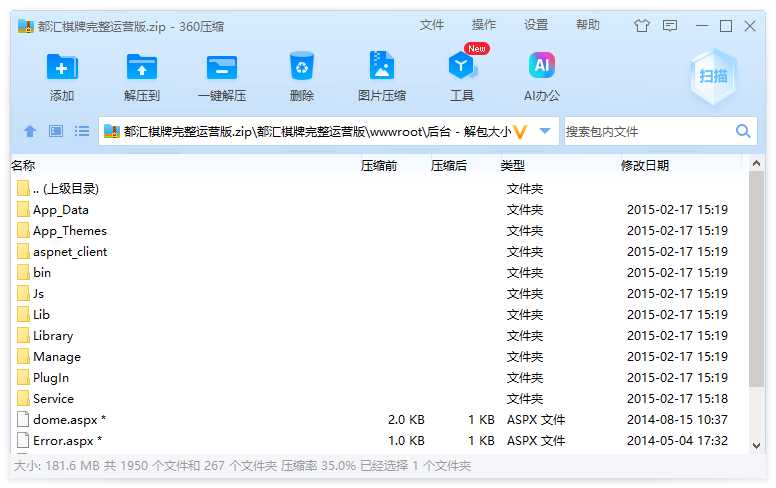Click the search magnifier icon
776x488 pixels.
tap(743, 131)
